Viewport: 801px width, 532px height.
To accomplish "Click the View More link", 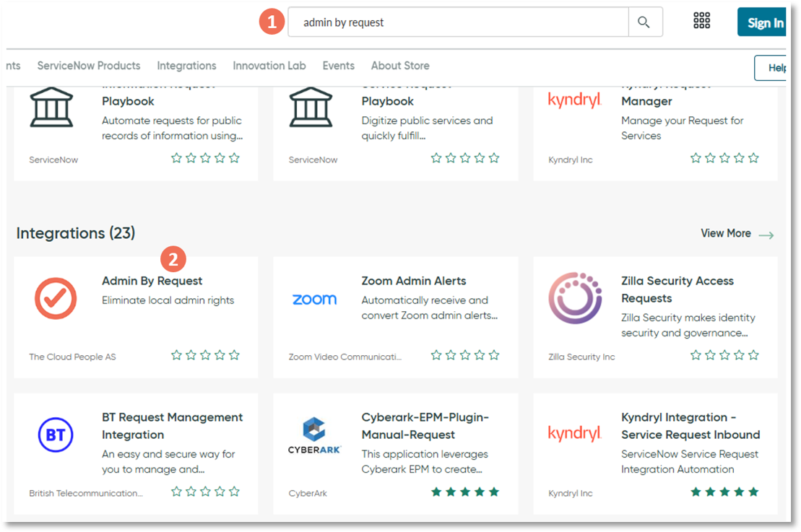I will point(726,233).
